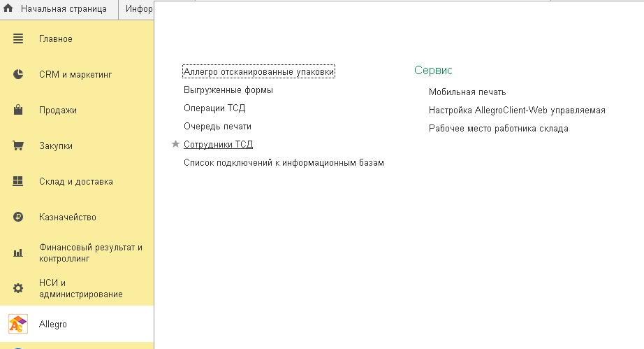Open the Главное section
644x349 pixels.
click(x=55, y=38)
